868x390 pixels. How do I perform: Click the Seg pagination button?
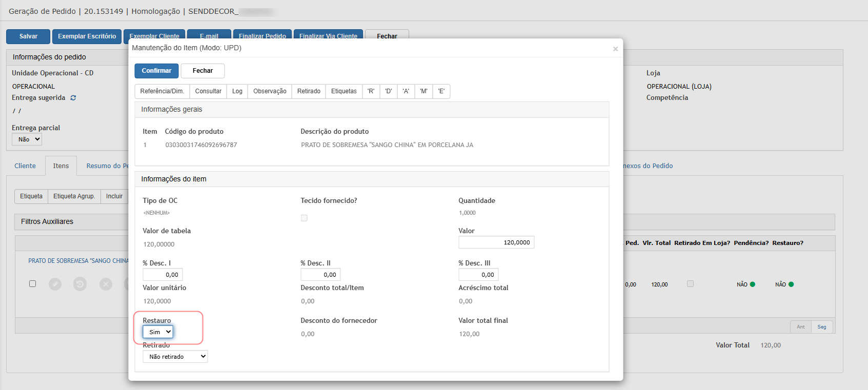pyautogui.click(x=822, y=327)
